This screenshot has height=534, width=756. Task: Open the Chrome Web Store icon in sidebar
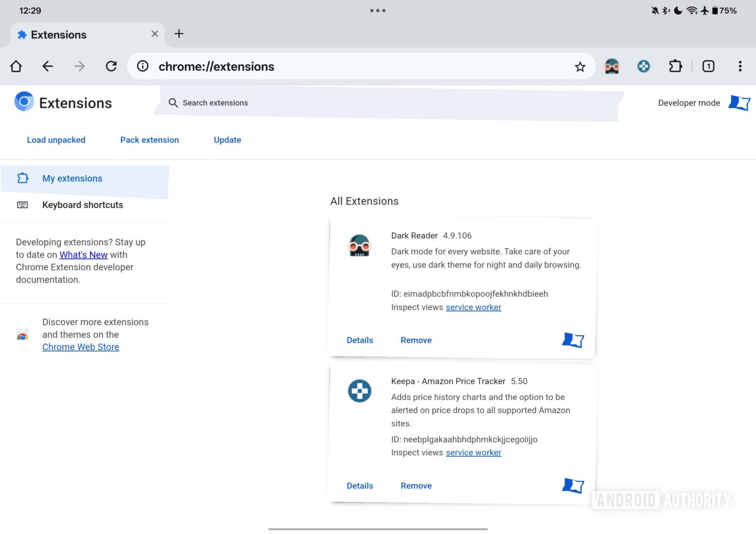(x=22, y=334)
